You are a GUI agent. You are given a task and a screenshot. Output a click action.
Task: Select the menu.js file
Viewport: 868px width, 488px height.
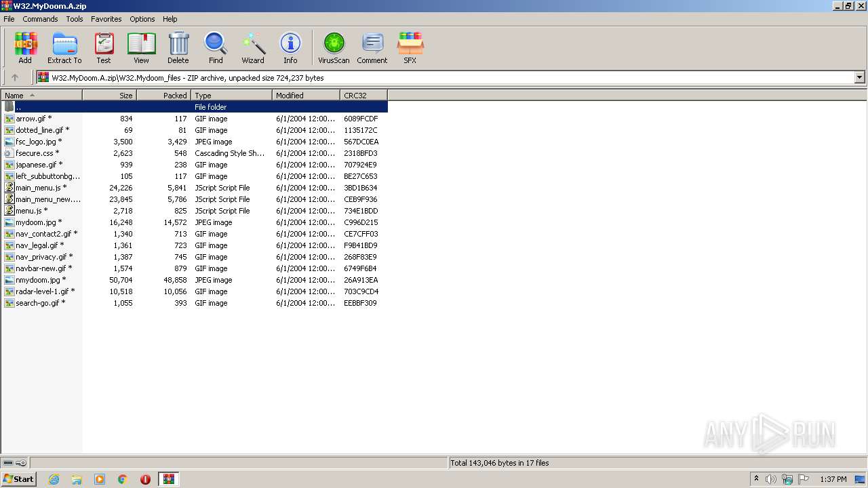[195, 211]
